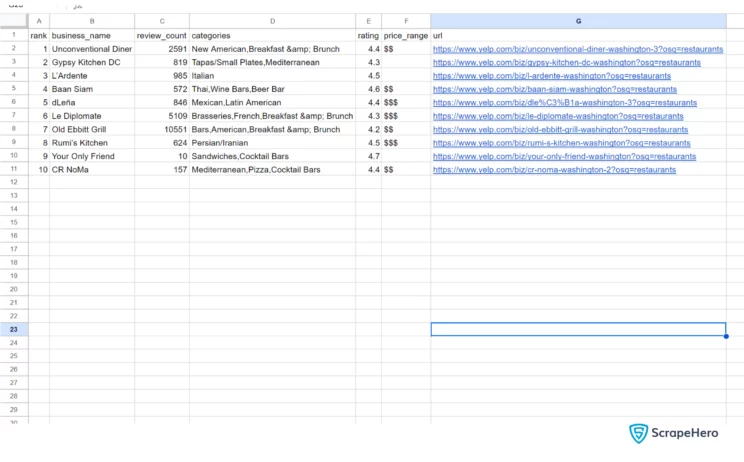Open the Rumi's Kitchen Yelp link
744x462 pixels.
pyautogui.click(x=561, y=143)
